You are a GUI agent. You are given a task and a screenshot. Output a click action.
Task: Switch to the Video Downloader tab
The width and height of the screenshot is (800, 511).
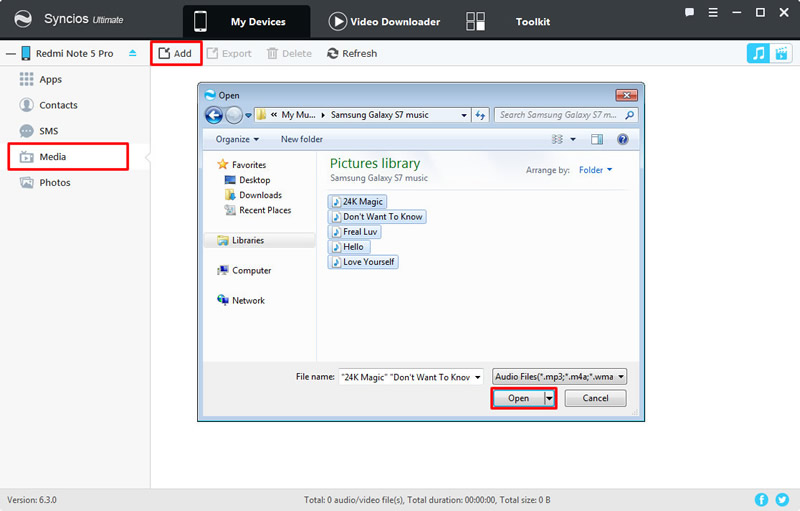point(384,21)
